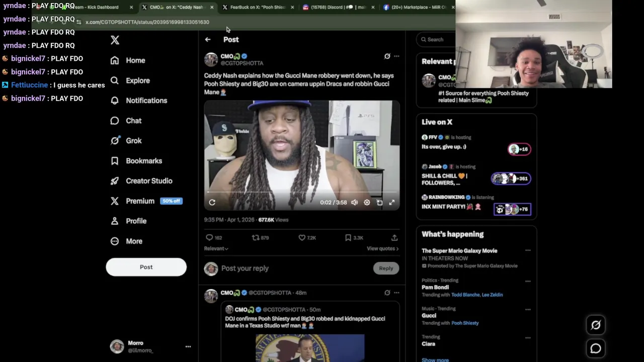Open options for Super Mario Galaxy Movie trend
The height and width of the screenshot is (362, 644).
coord(528,250)
